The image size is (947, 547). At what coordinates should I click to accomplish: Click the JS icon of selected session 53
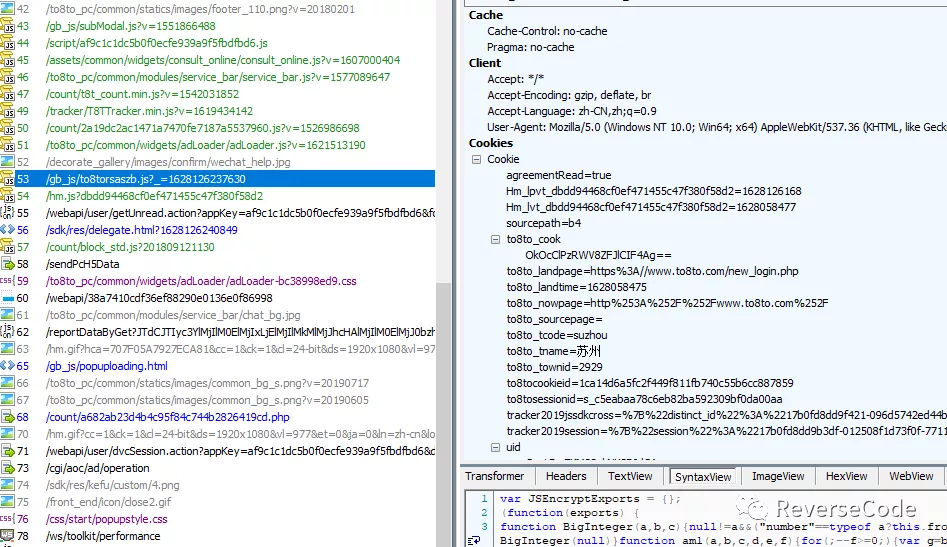pyautogui.click(x=7, y=179)
